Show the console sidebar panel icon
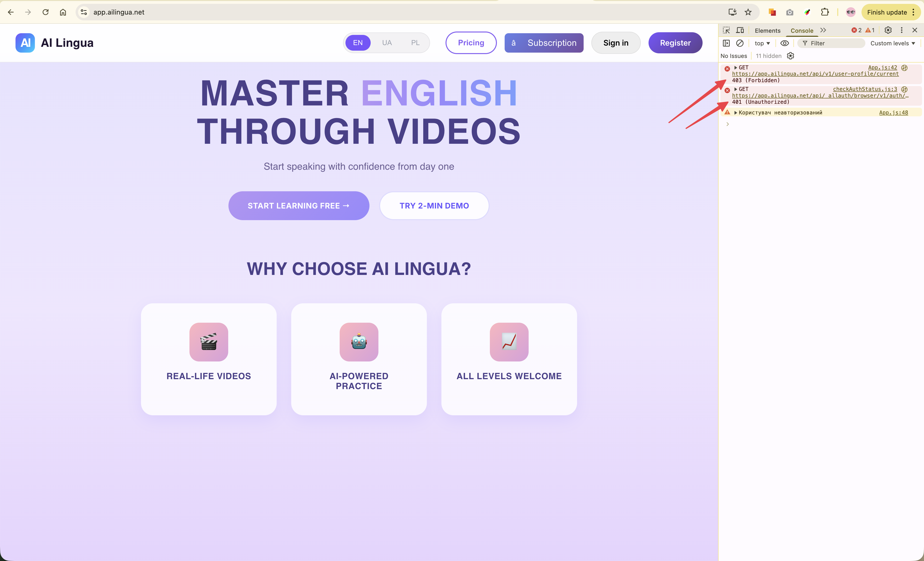The image size is (924, 561). tap(726, 43)
